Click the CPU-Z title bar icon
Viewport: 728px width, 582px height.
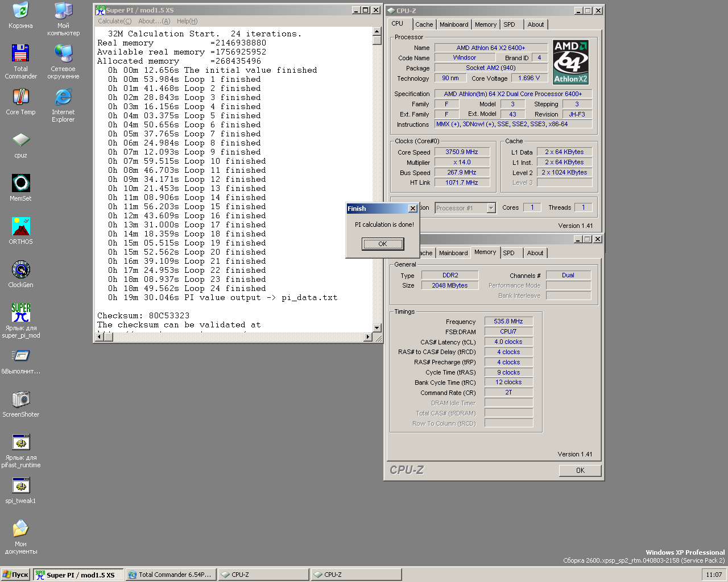pyautogui.click(x=391, y=10)
